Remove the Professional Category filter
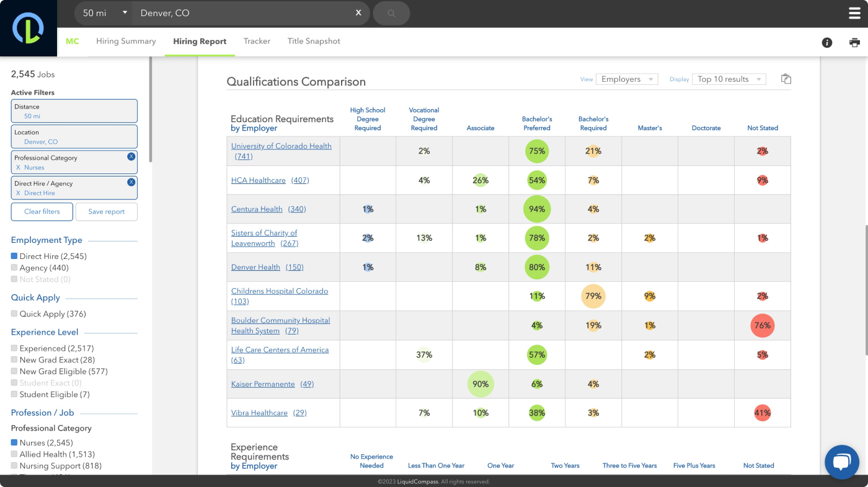Screen dimensions: 868x487 click(x=131, y=157)
